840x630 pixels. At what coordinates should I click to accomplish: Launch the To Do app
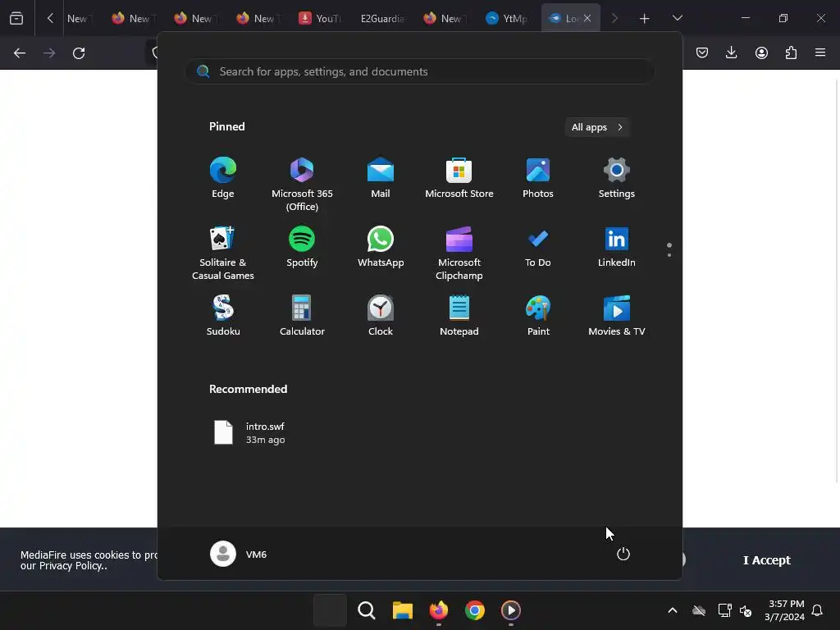point(538,247)
